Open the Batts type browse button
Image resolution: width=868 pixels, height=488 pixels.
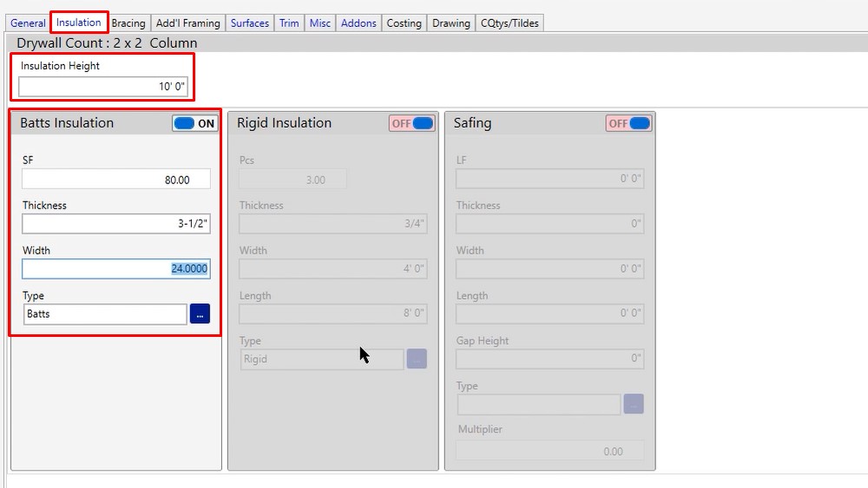(200, 314)
